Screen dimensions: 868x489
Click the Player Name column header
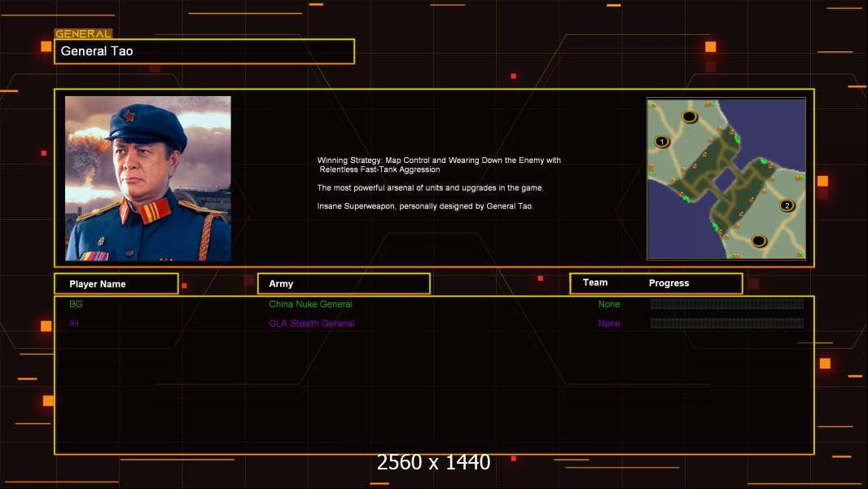(x=116, y=284)
